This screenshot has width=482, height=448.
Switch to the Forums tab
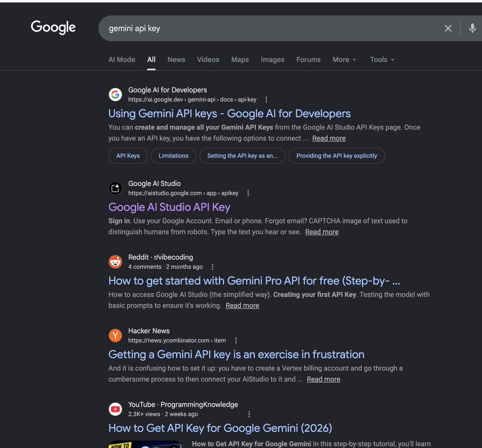coord(308,59)
